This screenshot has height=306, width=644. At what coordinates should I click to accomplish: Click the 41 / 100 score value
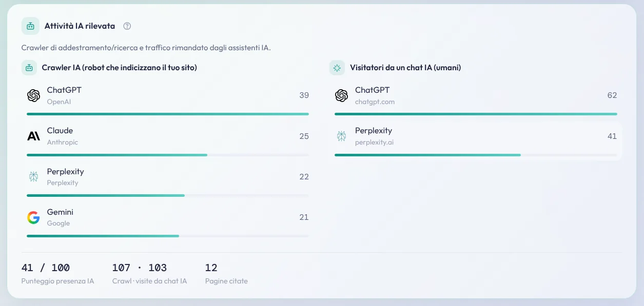pyautogui.click(x=46, y=268)
